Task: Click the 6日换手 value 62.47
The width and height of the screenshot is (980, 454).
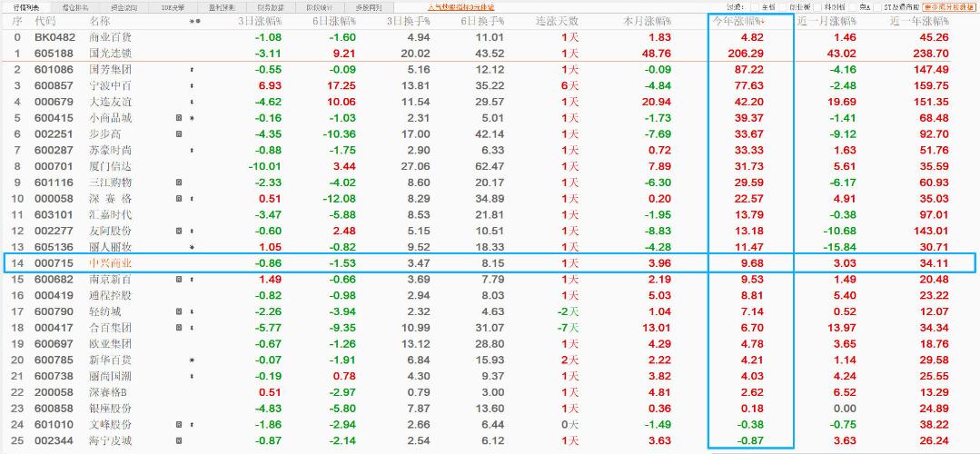Action: (489, 167)
